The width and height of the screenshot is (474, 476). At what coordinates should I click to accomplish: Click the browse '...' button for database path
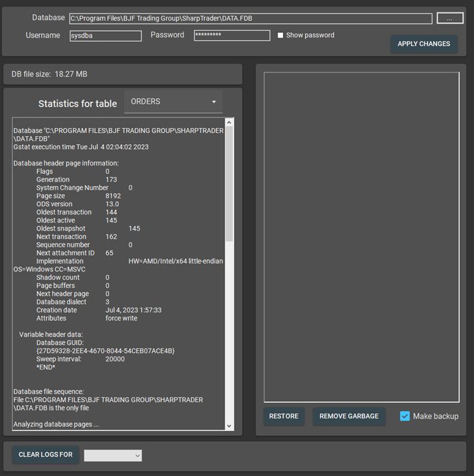click(450, 19)
